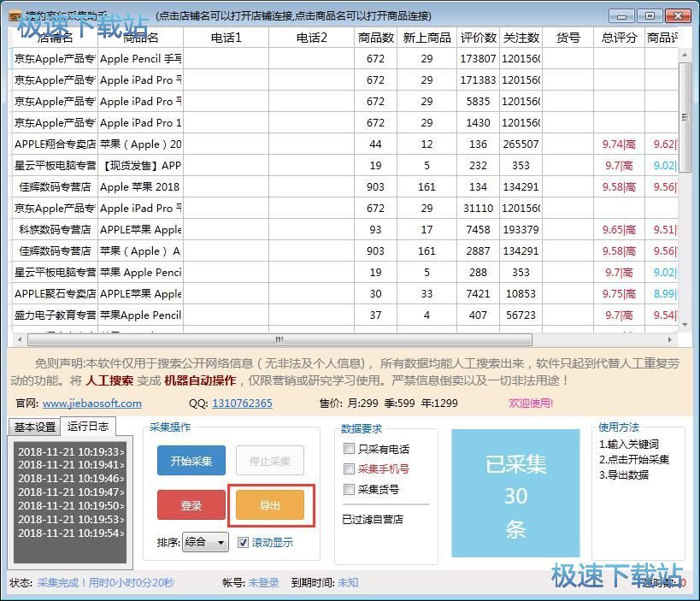Select the 关注数 cell 193379
700x601 pixels.
pyautogui.click(x=521, y=229)
